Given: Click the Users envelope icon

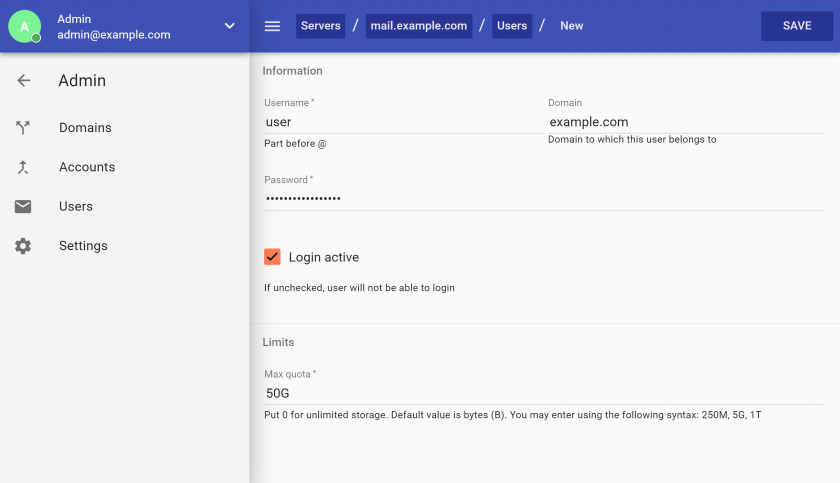Looking at the screenshot, I should click(23, 206).
